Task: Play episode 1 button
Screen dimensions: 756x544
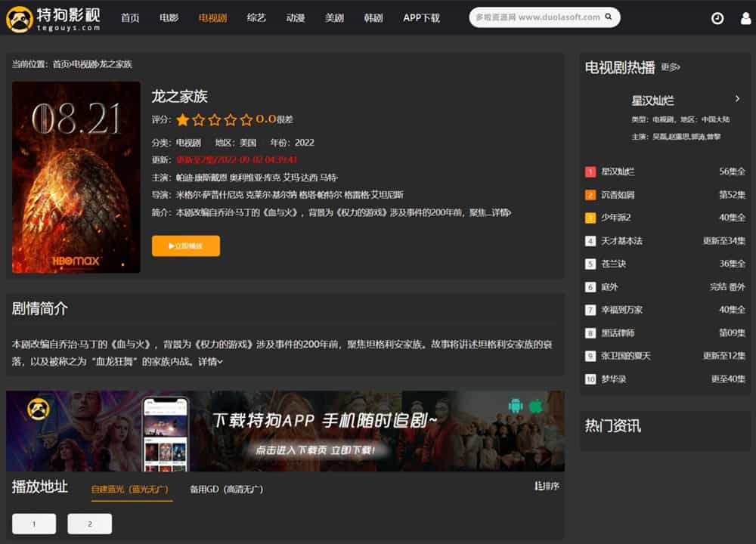Action: [34, 524]
